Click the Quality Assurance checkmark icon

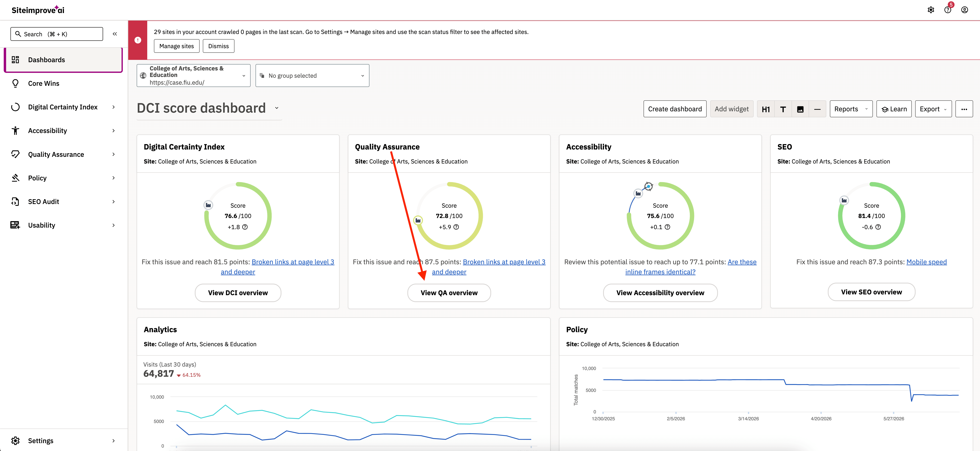coord(15,154)
